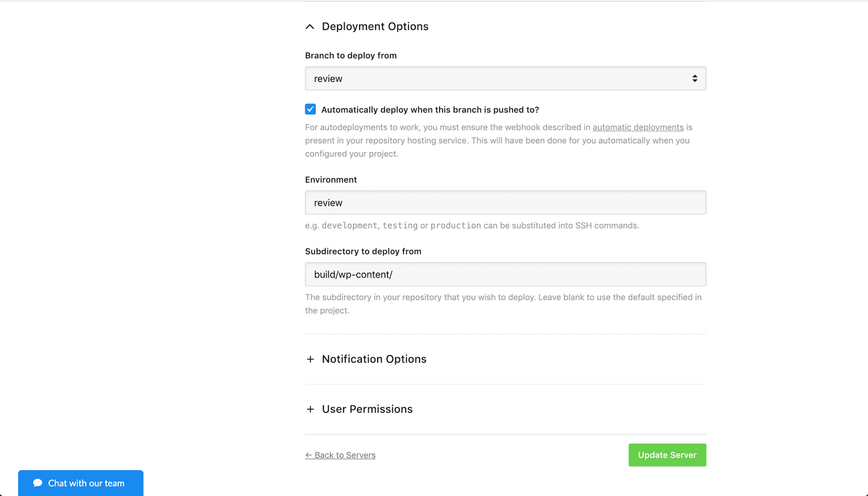
Task: Click the 'Environment' field label
Action: (331, 180)
